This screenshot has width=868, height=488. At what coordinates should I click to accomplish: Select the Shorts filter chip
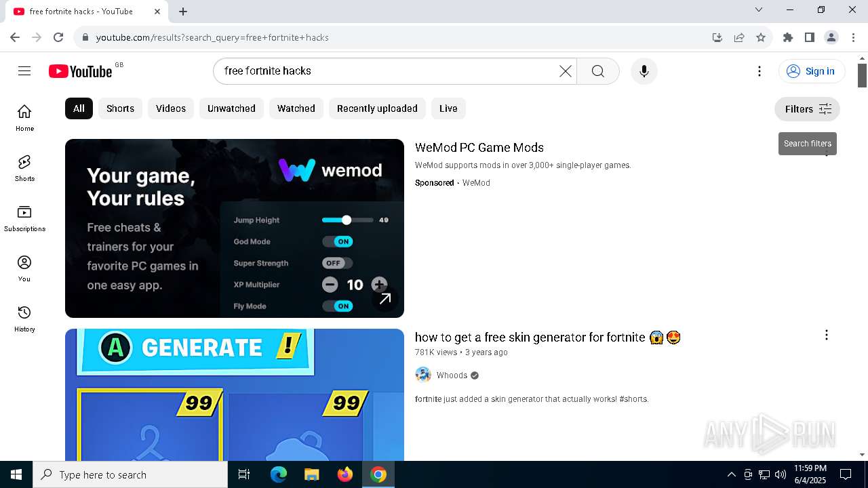click(x=120, y=108)
